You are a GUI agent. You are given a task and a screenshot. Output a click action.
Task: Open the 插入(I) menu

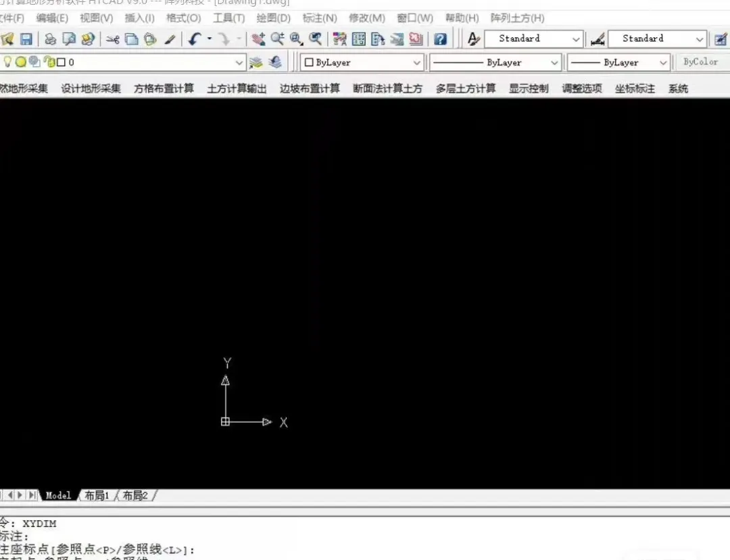click(x=139, y=18)
